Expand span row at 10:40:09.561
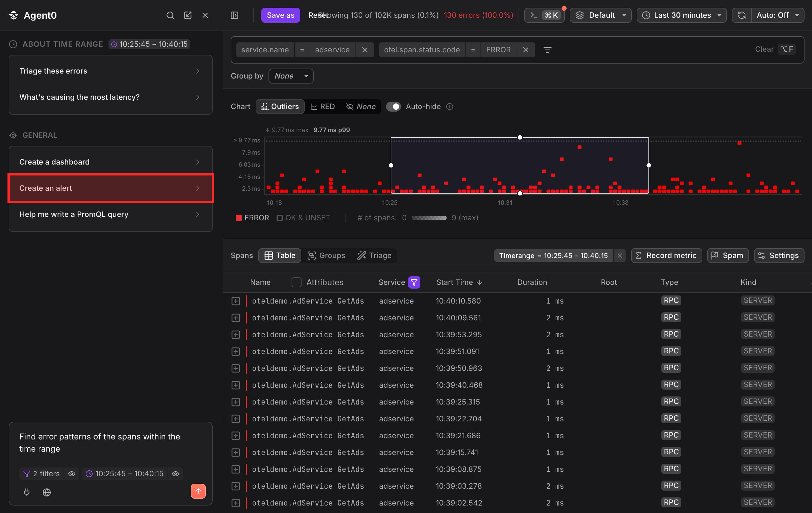Viewport: 812px width, 513px height. pyautogui.click(x=235, y=318)
